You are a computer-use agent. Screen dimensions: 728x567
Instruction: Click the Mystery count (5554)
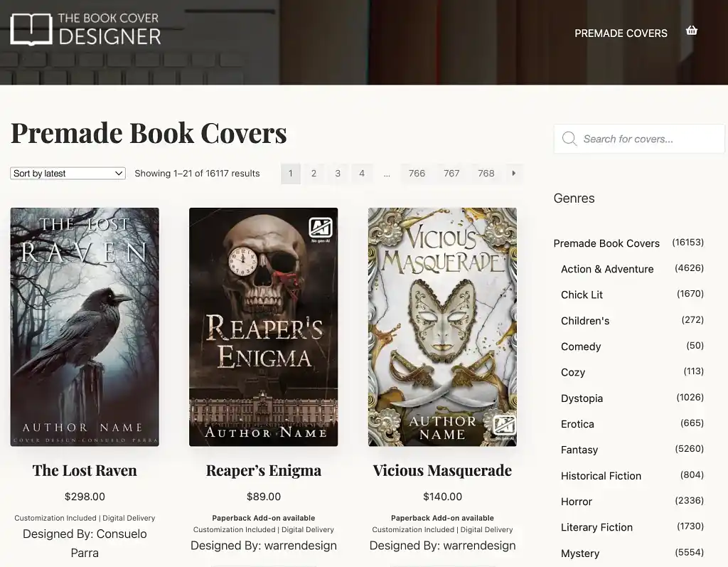click(x=689, y=552)
